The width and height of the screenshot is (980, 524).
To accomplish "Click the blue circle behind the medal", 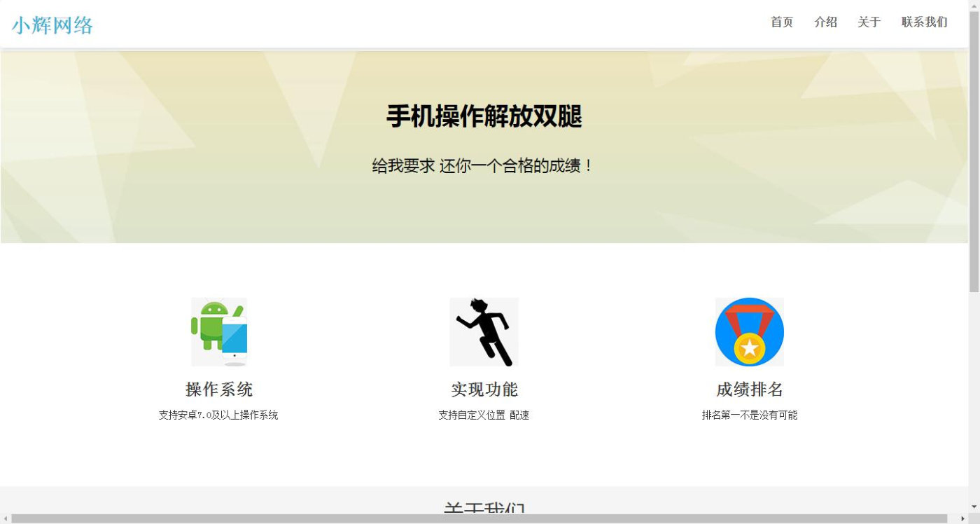I will pyautogui.click(x=724, y=336).
